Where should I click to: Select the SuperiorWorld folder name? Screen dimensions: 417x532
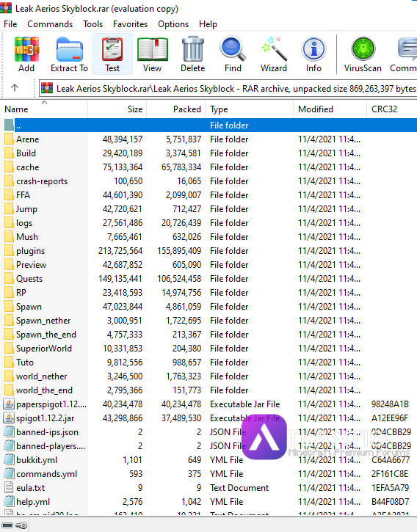coord(44,349)
